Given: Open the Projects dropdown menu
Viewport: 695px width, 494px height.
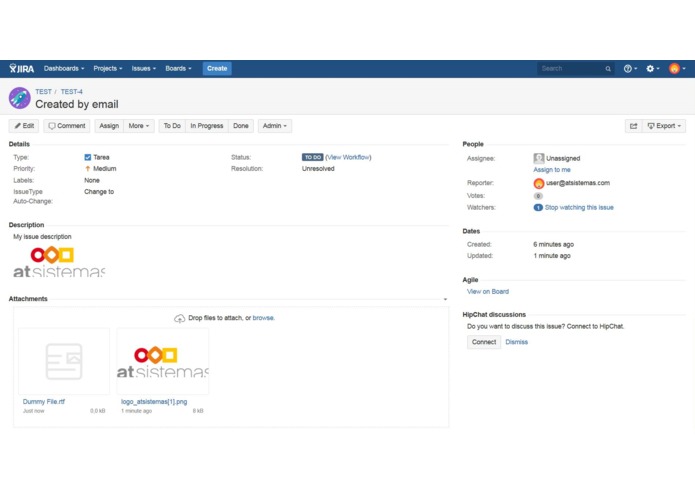Looking at the screenshot, I should pos(108,69).
